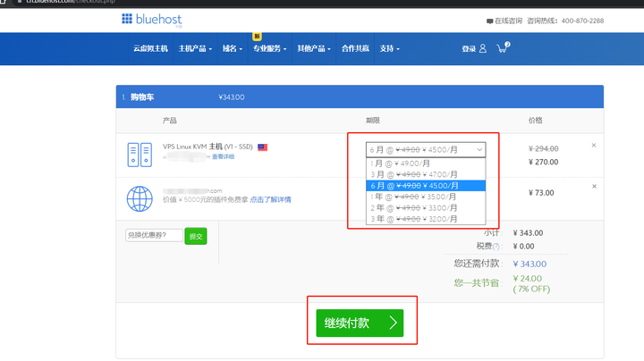This screenshot has width=644, height=361.
Task: Click the 购物车 step header
Action: click(142, 97)
